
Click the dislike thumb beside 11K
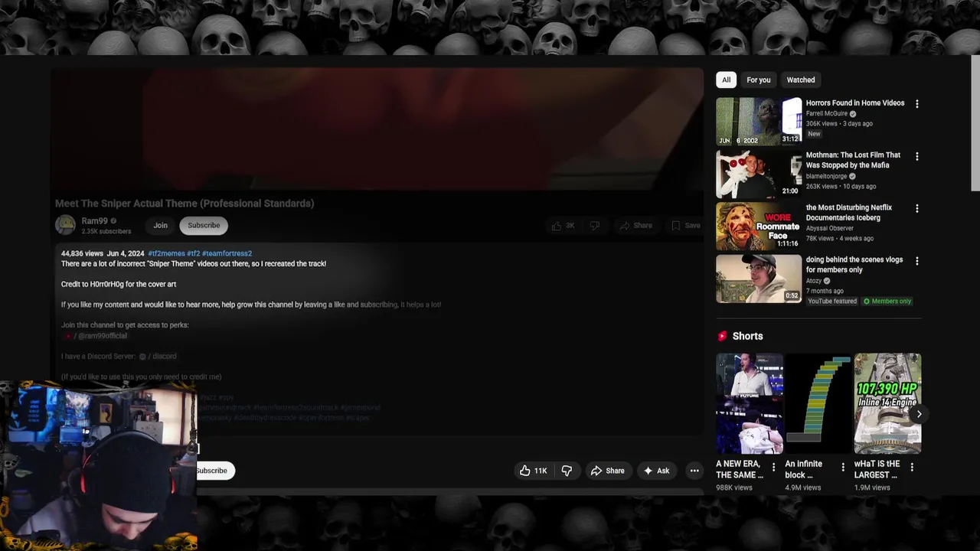[567, 471]
